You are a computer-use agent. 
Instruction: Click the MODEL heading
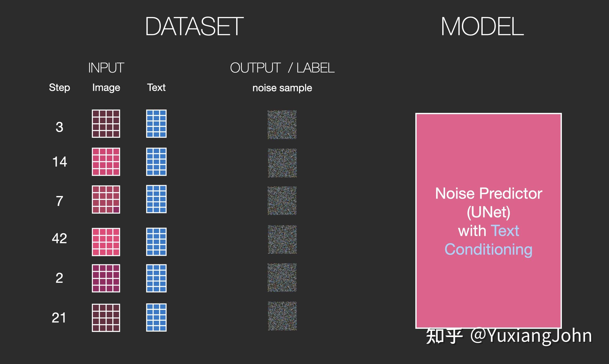click(x=482, y=26)
